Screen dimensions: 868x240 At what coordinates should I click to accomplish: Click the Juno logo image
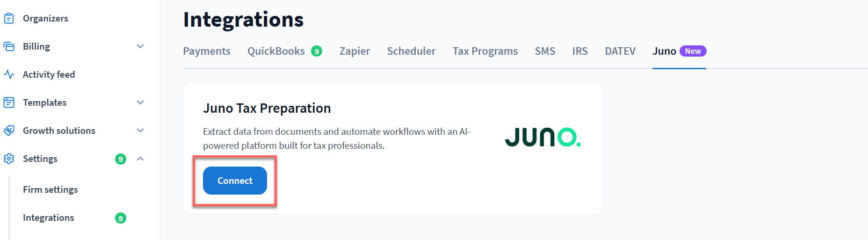pos(542,137)
